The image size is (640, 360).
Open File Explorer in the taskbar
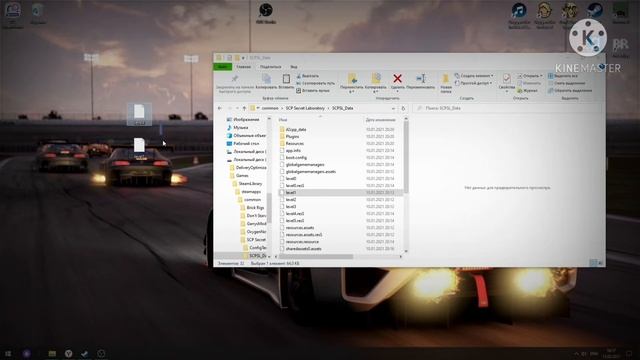pyautogui.click(x=52, y=353)
